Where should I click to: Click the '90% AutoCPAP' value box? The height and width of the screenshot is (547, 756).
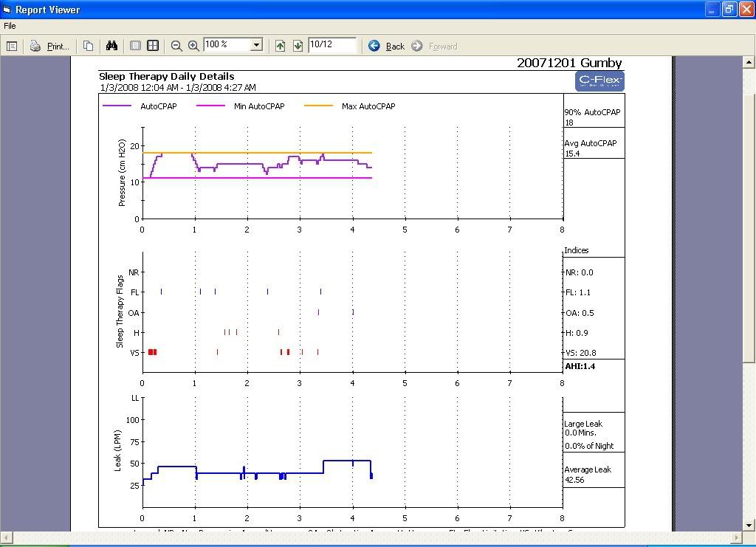(x=594, y=117)
